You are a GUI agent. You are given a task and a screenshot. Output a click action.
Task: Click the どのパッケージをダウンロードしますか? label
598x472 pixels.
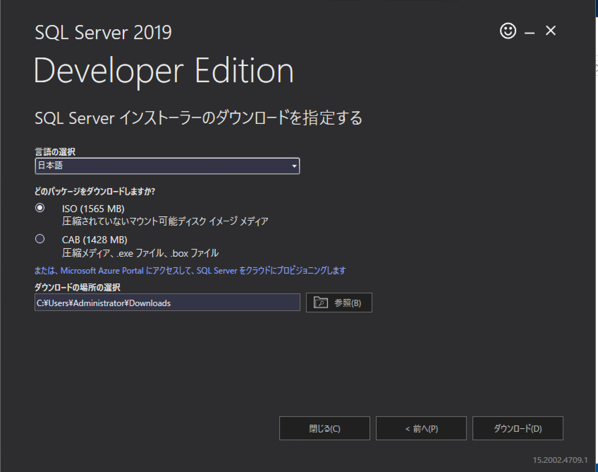[95, 191]
